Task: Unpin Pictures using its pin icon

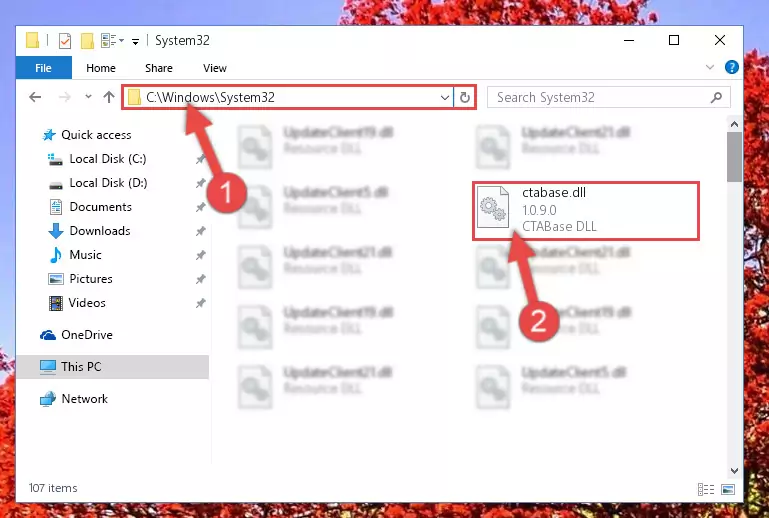Action: pos(200,280)
